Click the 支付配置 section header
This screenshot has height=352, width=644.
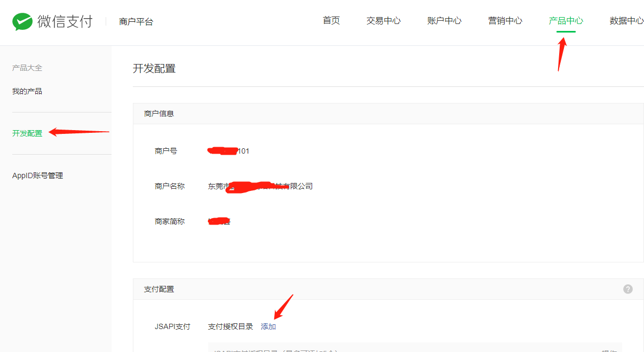159,289
